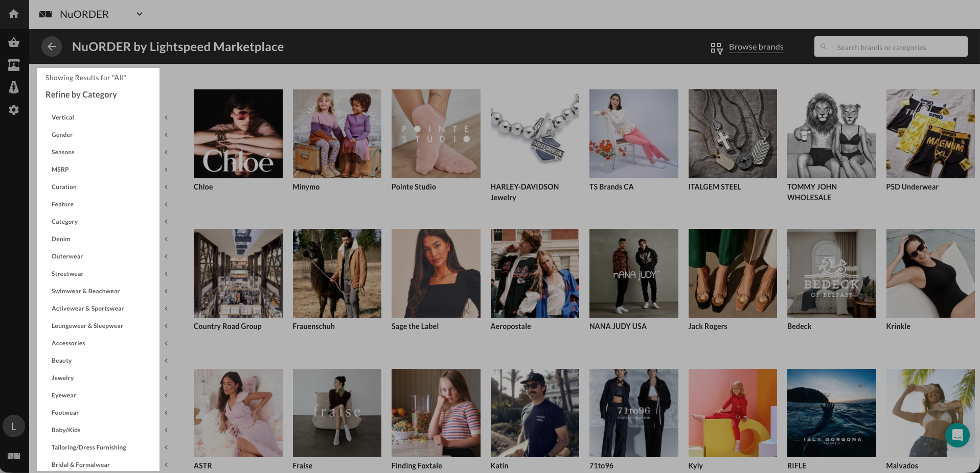
Task: Open the Fraise brand thumbnail
Action: (x=337, y=413)
